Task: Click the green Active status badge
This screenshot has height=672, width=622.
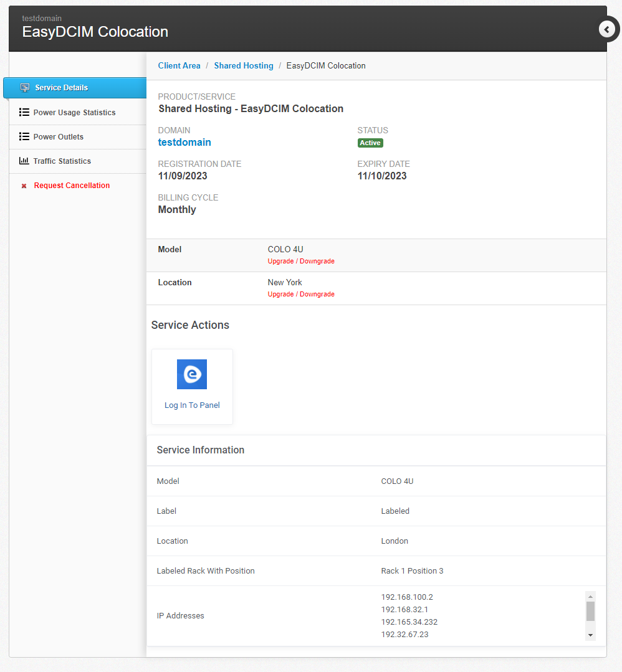Action: pos(370,143)
